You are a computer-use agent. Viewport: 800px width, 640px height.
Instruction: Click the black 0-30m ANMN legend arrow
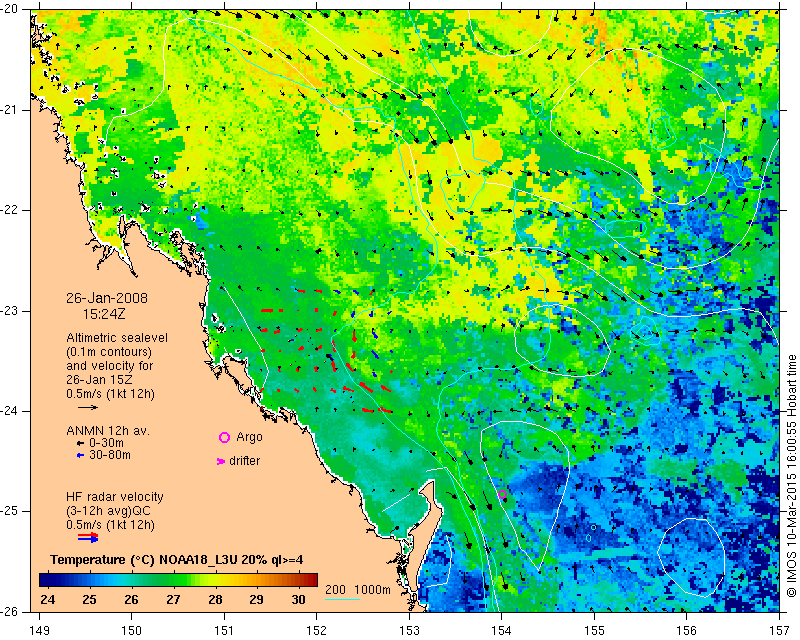80,443
